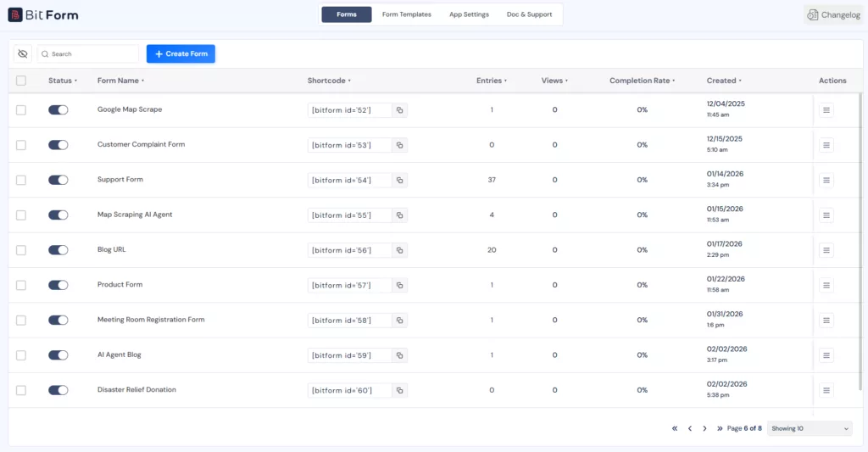Open the Google Map Scrape form
The image size is (868, 452).
click(x=130, y=109)
